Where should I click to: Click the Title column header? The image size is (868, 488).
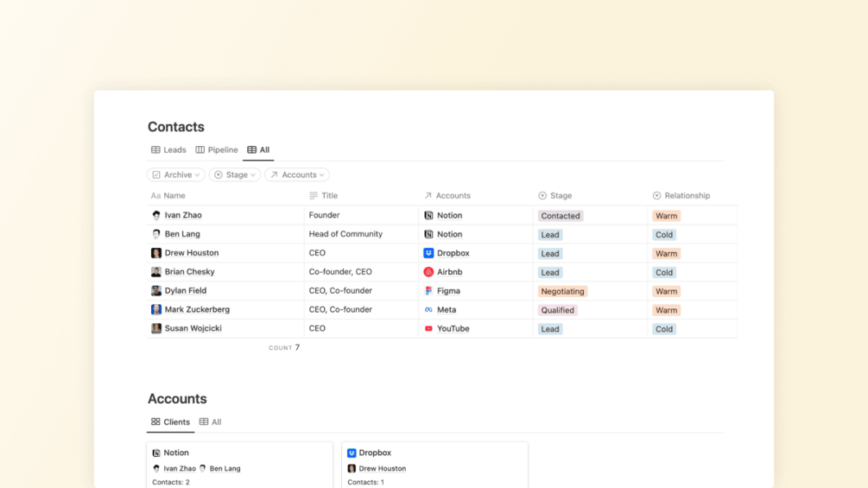(323, 196)
